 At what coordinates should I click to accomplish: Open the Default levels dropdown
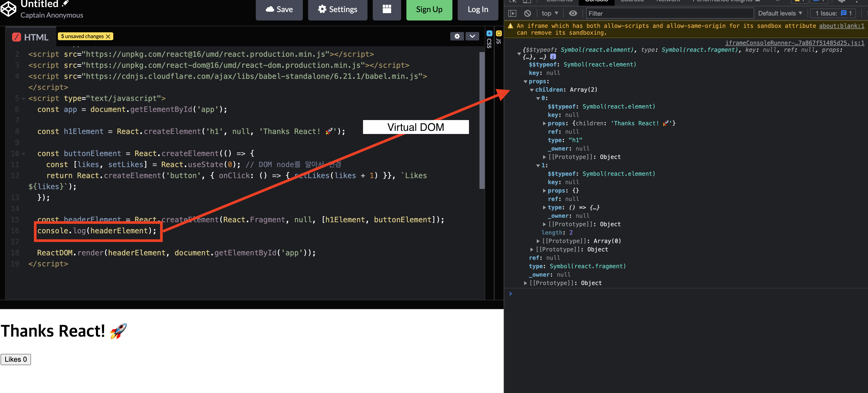[780, 13]
